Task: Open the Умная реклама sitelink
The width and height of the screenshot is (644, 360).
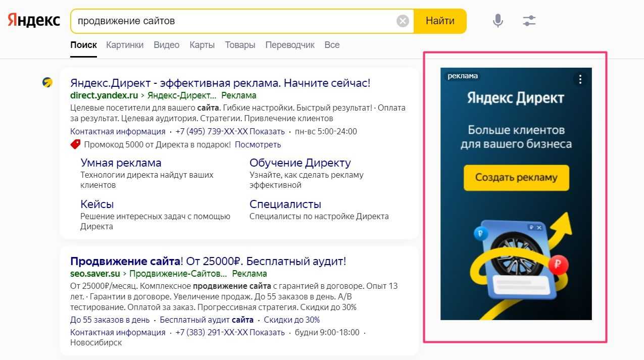Action: point(121,163)
